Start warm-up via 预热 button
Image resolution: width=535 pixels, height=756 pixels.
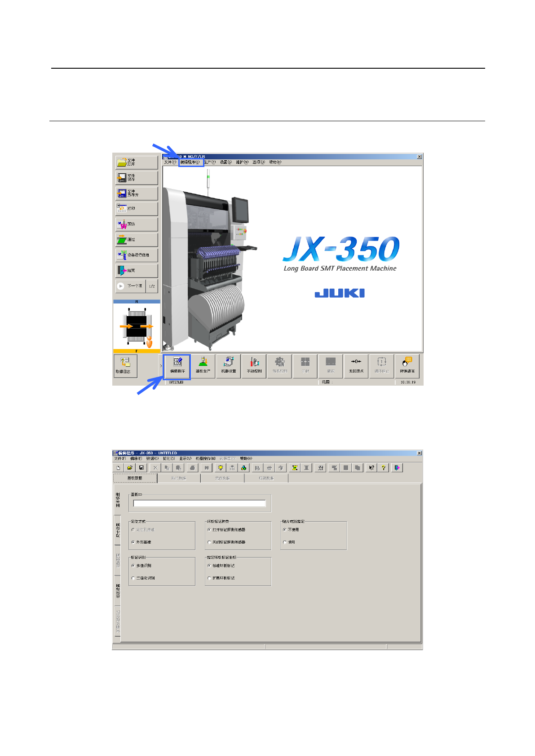click(137, 224)
